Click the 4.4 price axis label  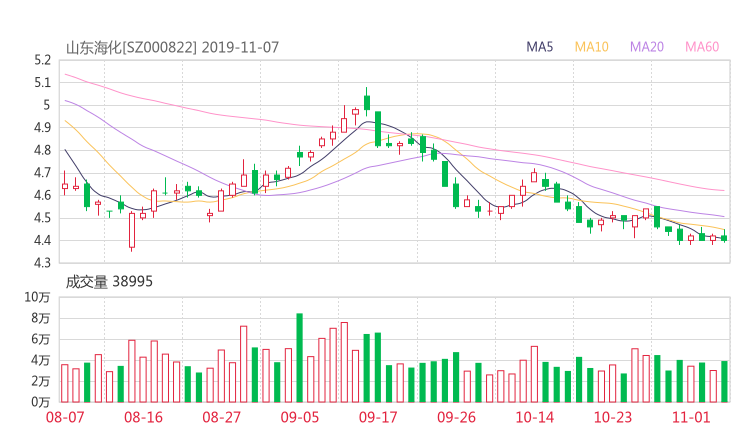tap(42, 240)
